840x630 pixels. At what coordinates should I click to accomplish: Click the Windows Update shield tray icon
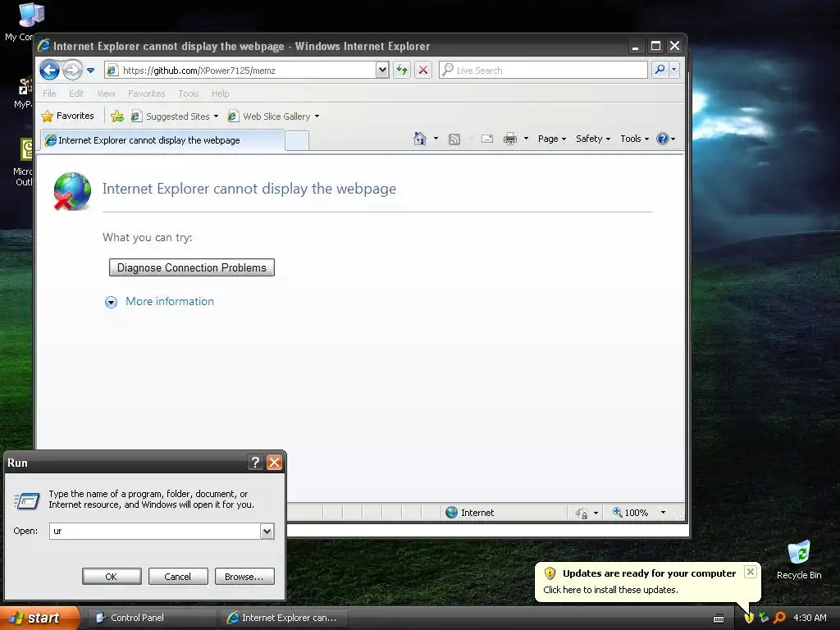tap(749, 618)
